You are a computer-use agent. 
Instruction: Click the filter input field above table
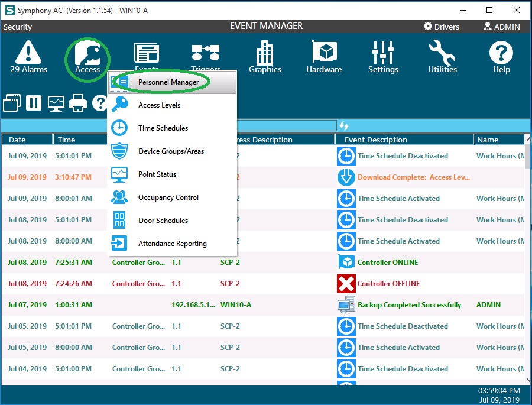[287, 125]
